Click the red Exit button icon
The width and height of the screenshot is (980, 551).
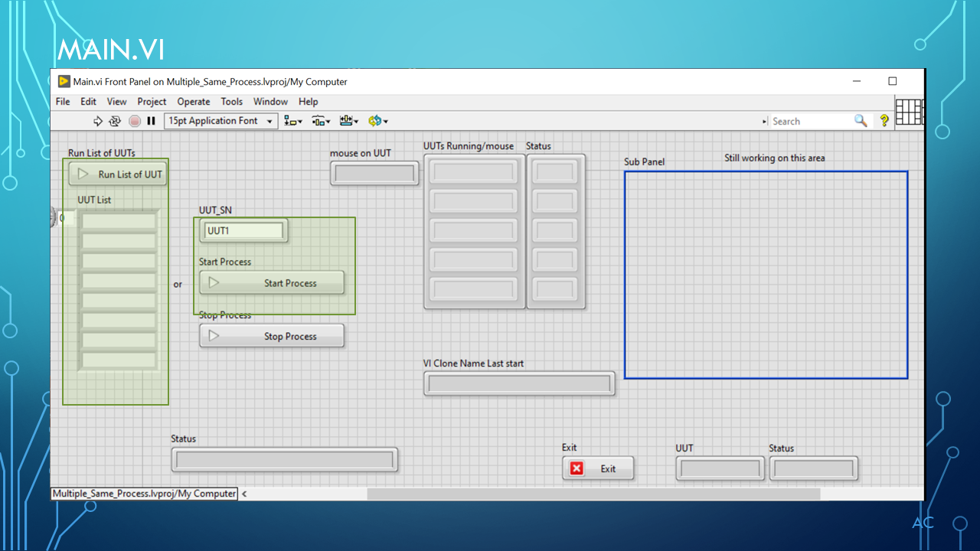click(577, 468)
